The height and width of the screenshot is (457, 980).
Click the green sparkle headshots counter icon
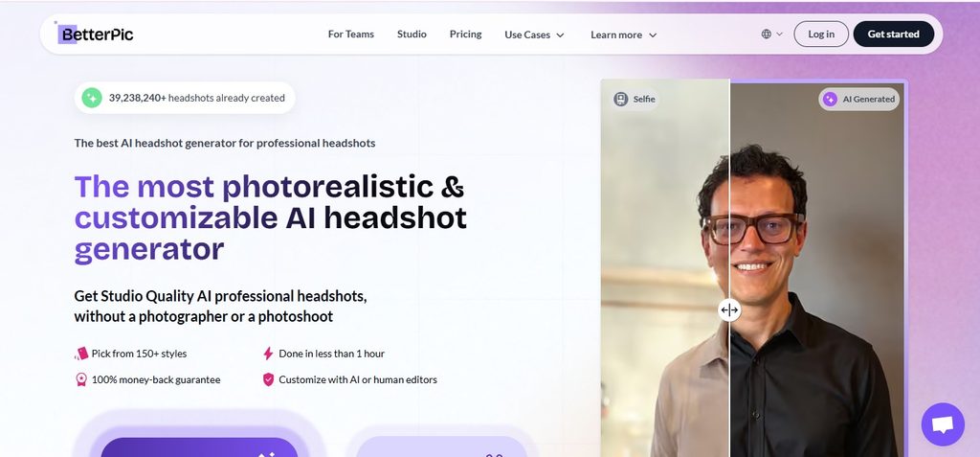coord(92,98)
